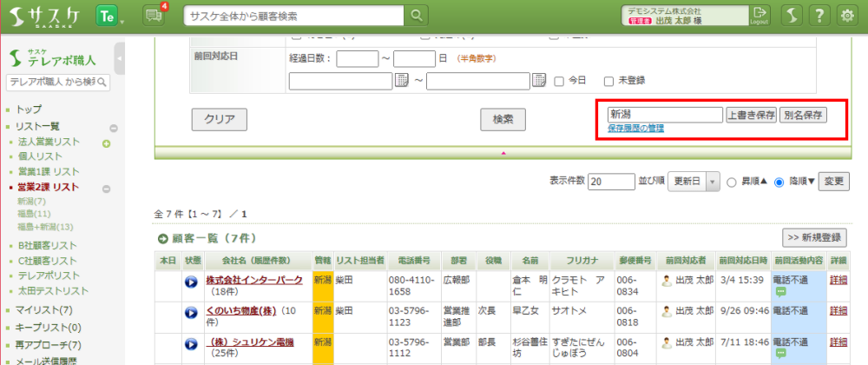This screenshot has width=868, height=365.
Task: Click the green plus icon beside 法人営業リスト
Action: point(107,143)
